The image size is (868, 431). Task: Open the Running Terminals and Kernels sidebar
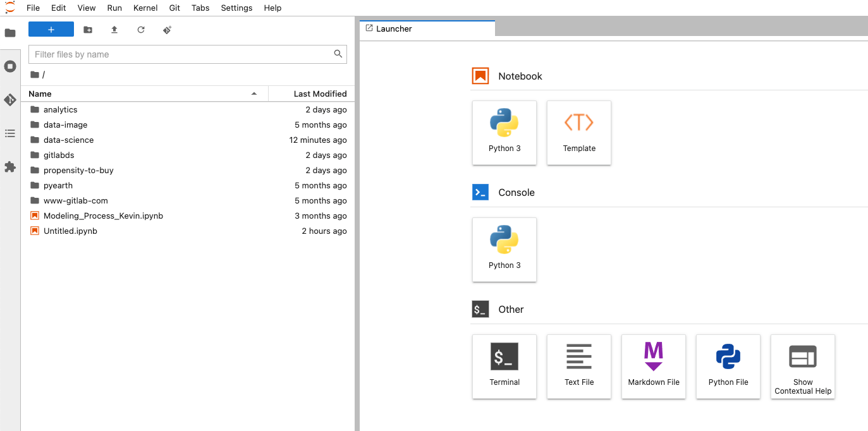point(10,66)
